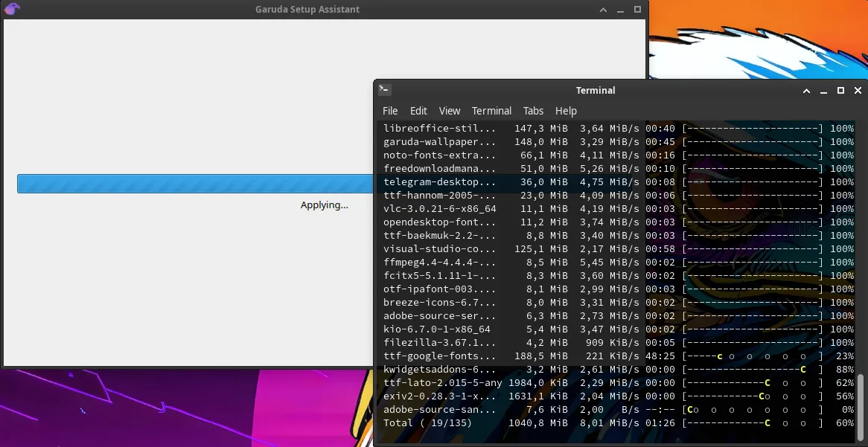Click the 'breeze-icons-6.7...' package name
868x447 pixels.
(440, 303)
